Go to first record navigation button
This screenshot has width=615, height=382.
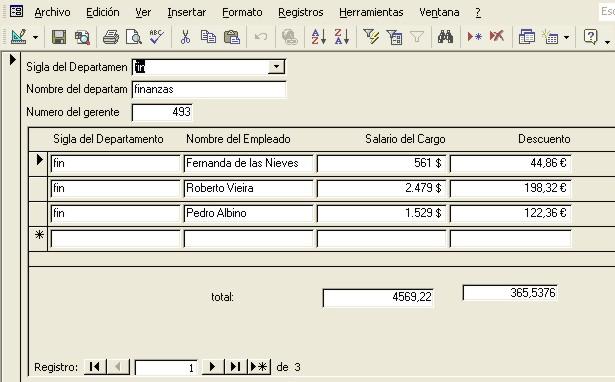[95, 367]
